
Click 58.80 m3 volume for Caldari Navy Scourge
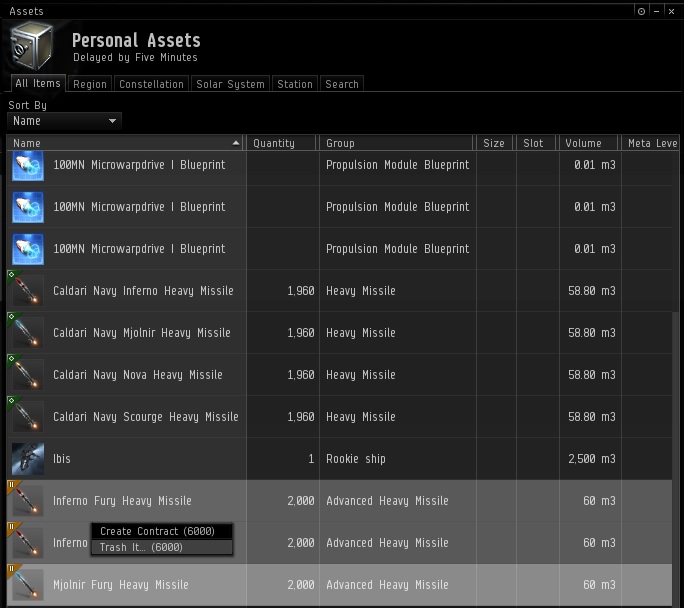(592, 417)
